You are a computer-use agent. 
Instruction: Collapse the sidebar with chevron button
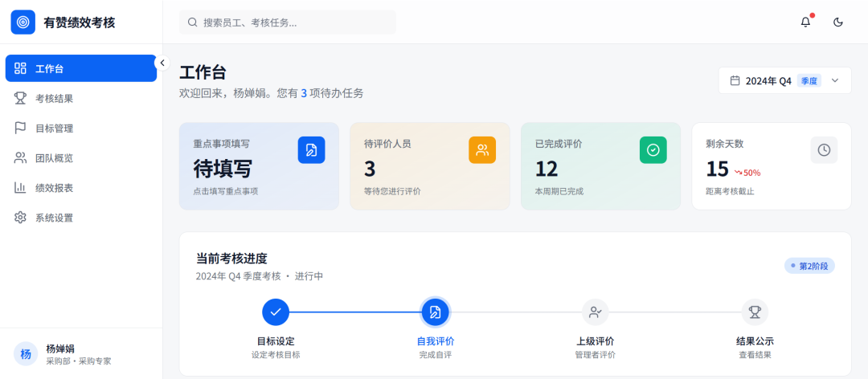(162, 63)
